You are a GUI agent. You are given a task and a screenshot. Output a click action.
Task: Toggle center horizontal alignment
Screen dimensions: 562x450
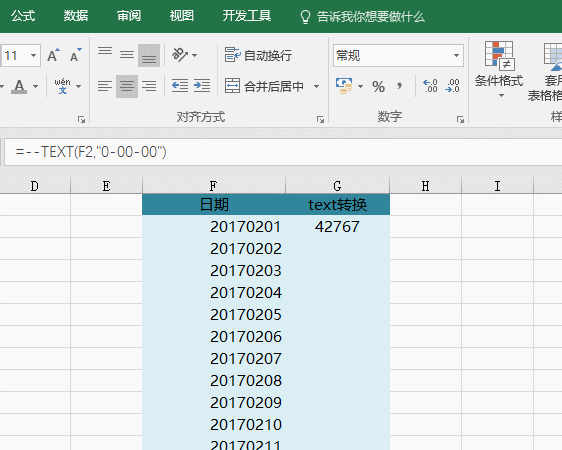coord(127,86)
